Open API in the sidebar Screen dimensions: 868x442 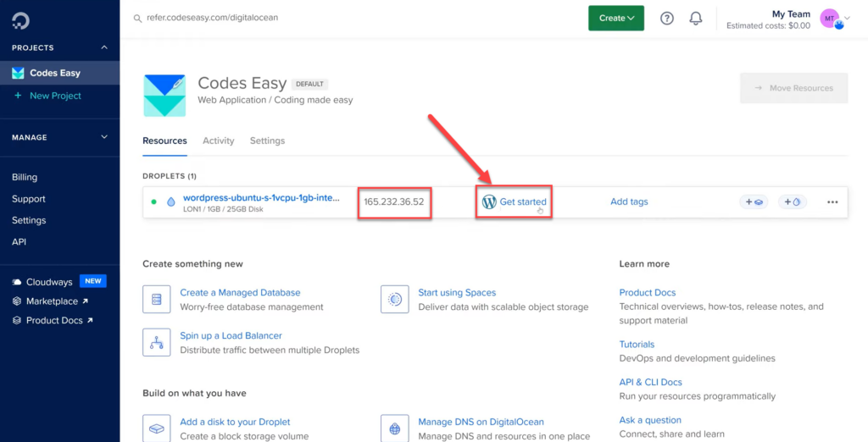(19, 241)
